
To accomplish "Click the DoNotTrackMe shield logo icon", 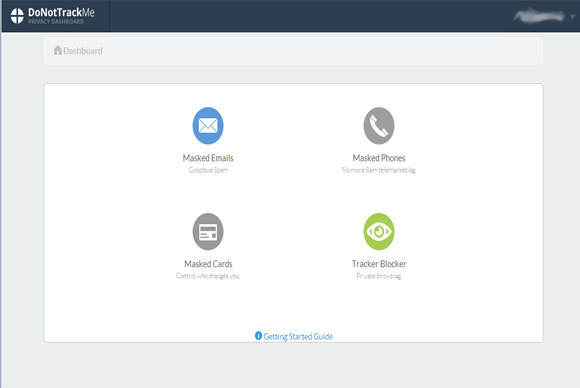I will point(17,16).
